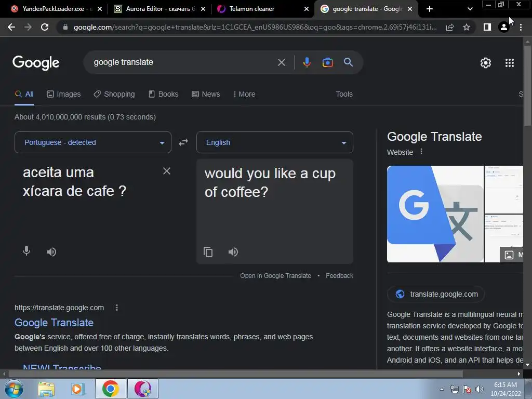Screen dimensions: 532x399
Task: Reload the page with the refresh icon
Action: [45, 27]
